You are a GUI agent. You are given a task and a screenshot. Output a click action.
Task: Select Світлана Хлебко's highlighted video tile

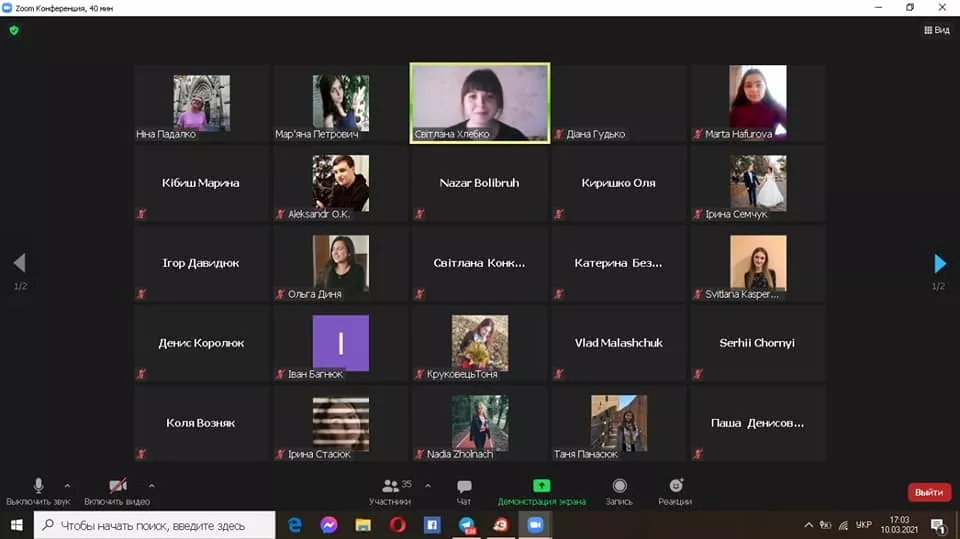tap(479, 103)
